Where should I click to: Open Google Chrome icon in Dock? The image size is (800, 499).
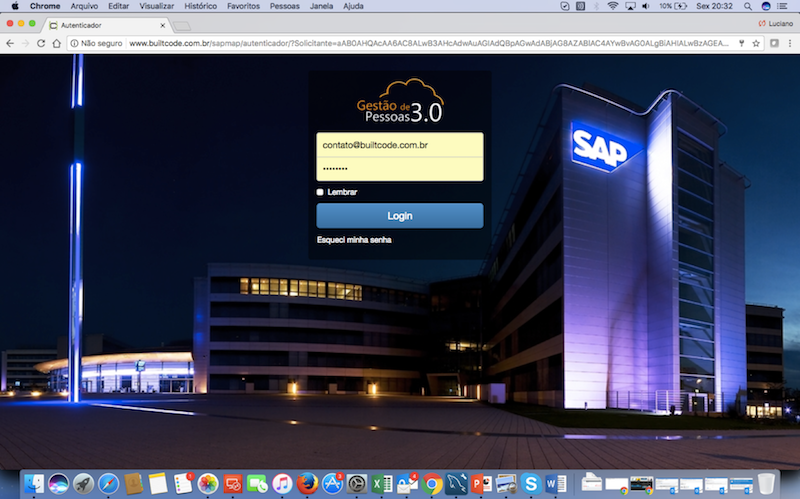tap(432, 484)
